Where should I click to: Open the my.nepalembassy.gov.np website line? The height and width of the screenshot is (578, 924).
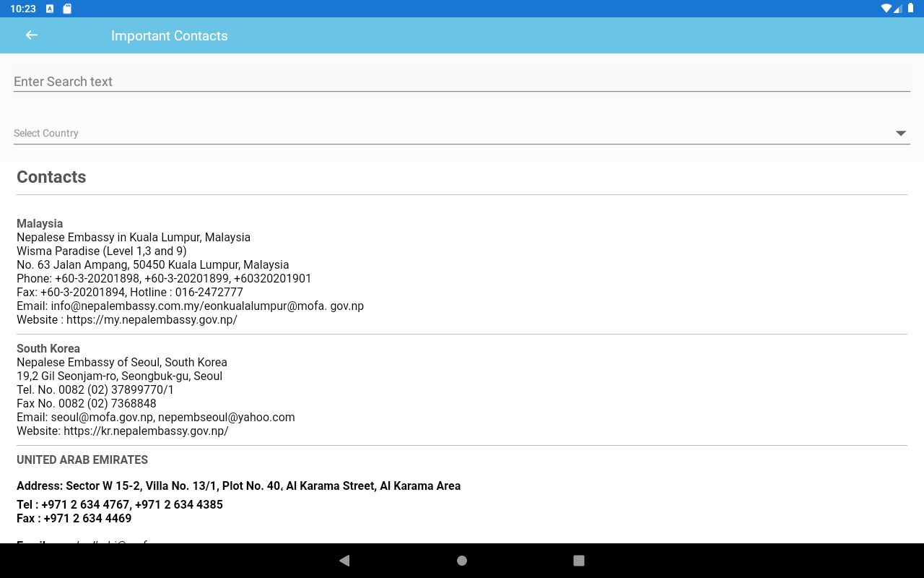[127, 320]
